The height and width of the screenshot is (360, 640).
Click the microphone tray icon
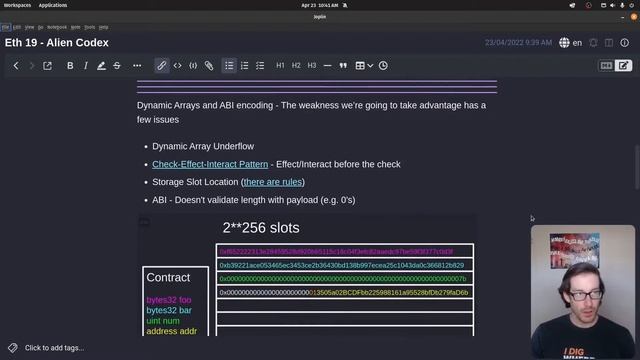[x=622, y=5]
